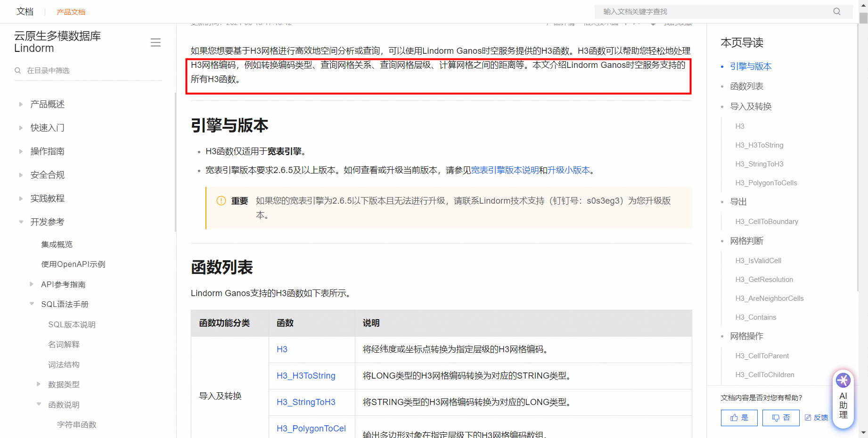This screenshot has height=438, width=868.
Task: Expand the 快速入门 tree item
Action: tap(21, 128)
